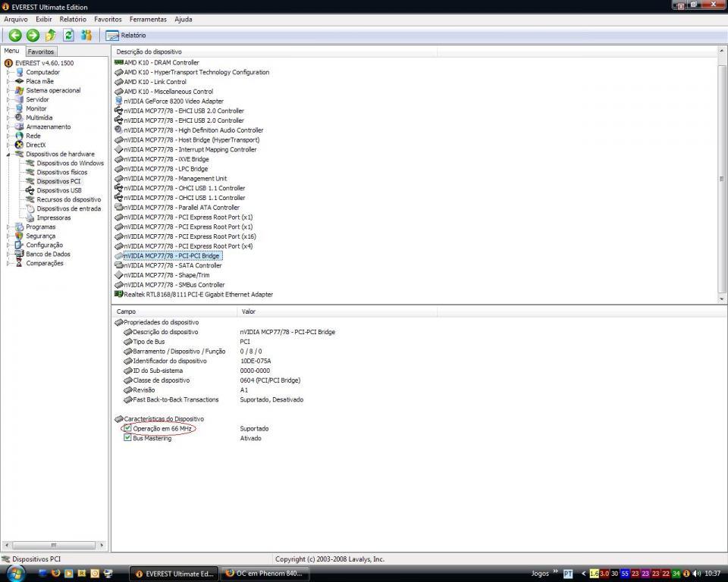The width and height of the screenshot is (728, 582).
Task: Collapse the Dispositivos de hardware node
Action: 8,154
